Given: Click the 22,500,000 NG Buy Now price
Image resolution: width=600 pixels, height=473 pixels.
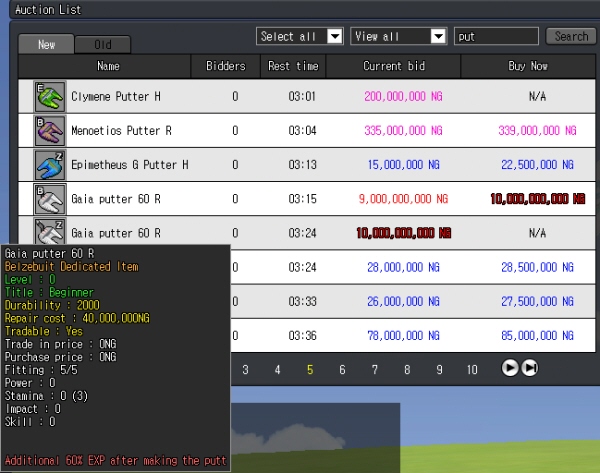Looking at the screenshot, I should 537,165.
